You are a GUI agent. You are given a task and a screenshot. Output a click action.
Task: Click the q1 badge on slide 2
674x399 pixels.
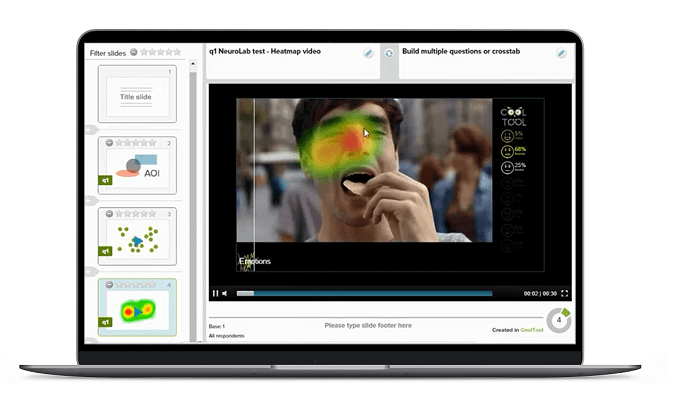point(105,180)
